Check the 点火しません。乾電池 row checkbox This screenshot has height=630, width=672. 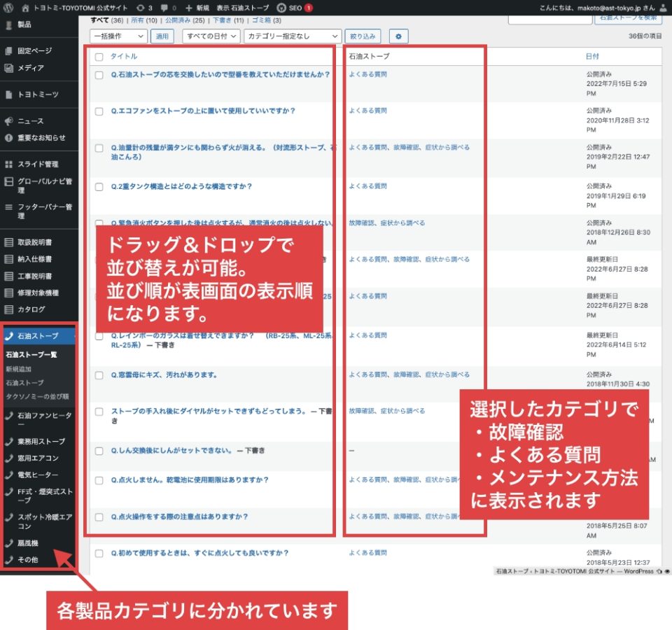point(99,481)
